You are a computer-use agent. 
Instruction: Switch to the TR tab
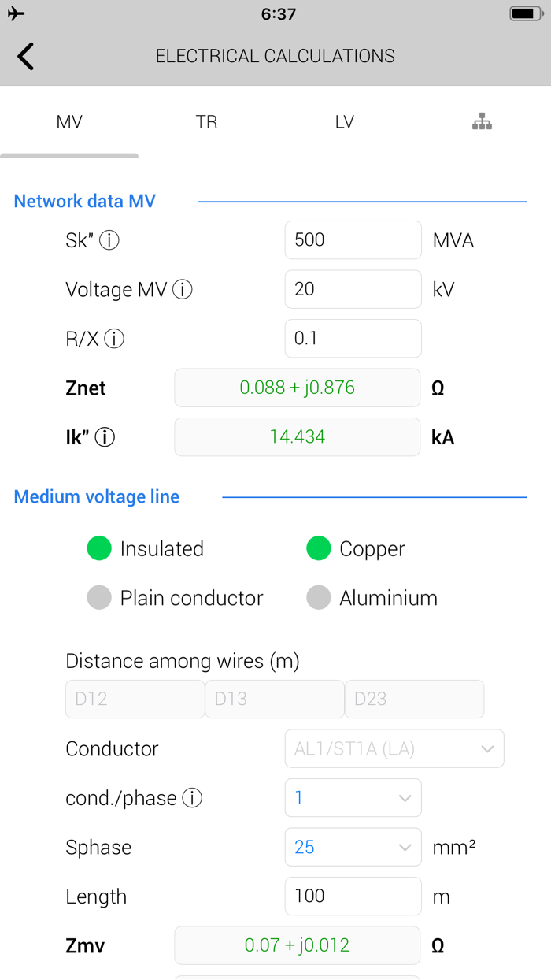click(x=206, y=121)
